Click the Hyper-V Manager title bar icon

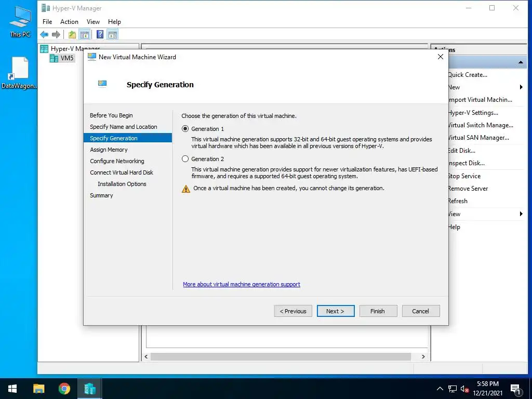point(46,8)
